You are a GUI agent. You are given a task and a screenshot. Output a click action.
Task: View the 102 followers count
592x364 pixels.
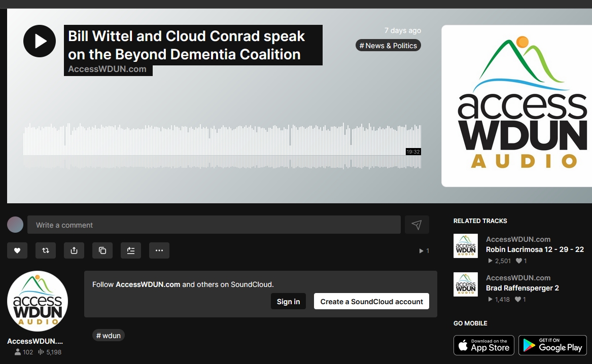24,352
